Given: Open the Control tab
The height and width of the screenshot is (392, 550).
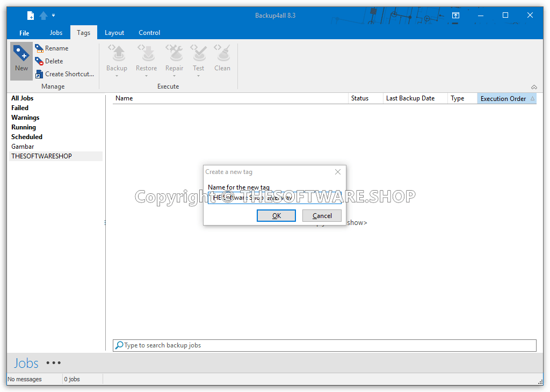Looking at the screenshot, I should (x=149, y=33).
